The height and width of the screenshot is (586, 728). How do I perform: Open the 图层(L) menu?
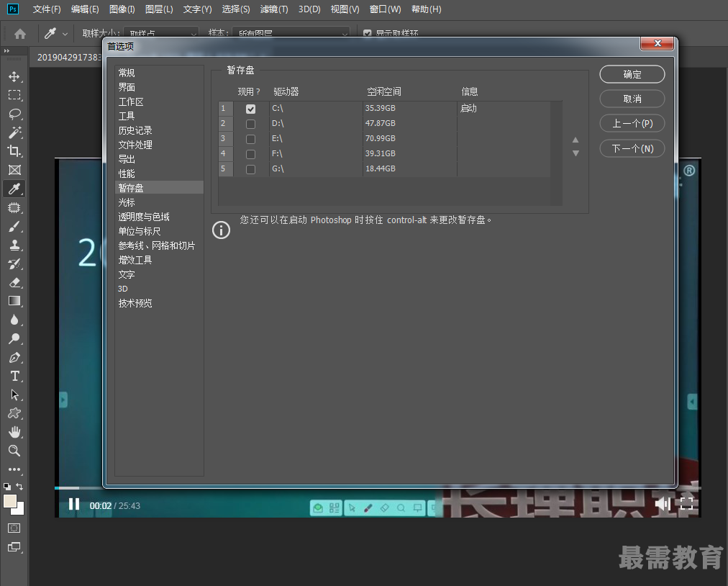tap(159, 9)
